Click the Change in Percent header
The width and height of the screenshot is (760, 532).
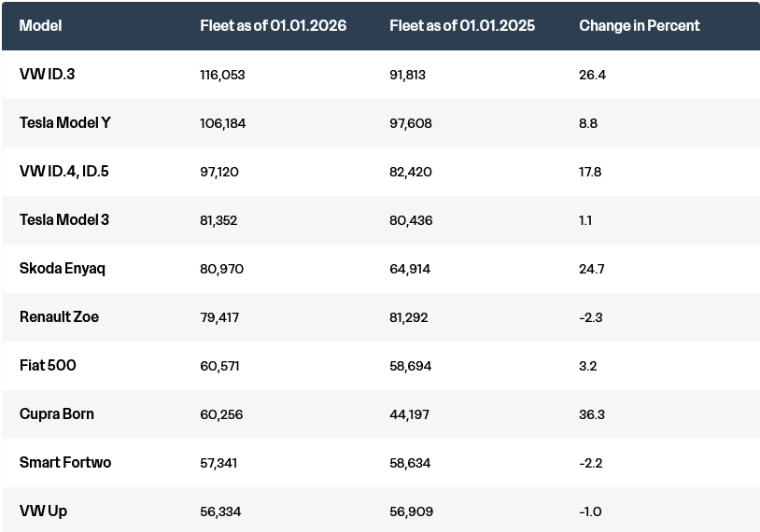point(639,26)
